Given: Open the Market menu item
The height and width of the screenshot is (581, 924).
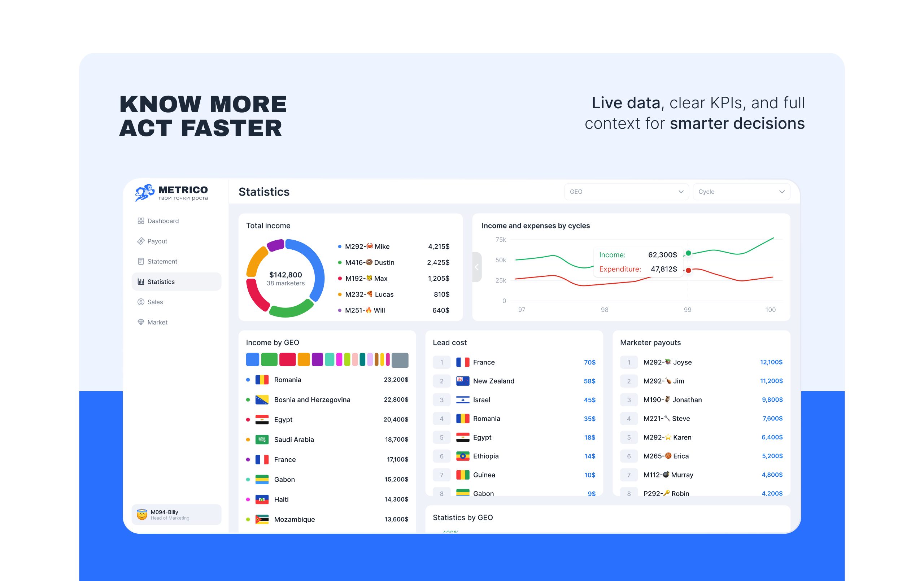Looking at the screenshot, I should pos(157,322).
